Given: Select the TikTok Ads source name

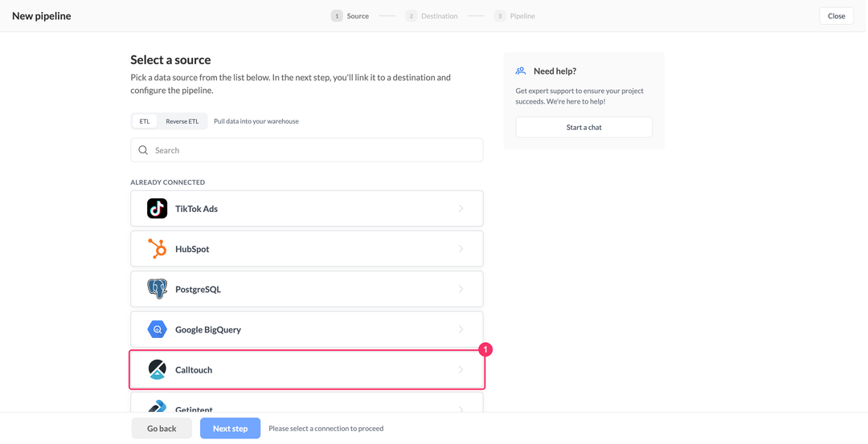Looking at the screenshot, I should pos(197,209).
